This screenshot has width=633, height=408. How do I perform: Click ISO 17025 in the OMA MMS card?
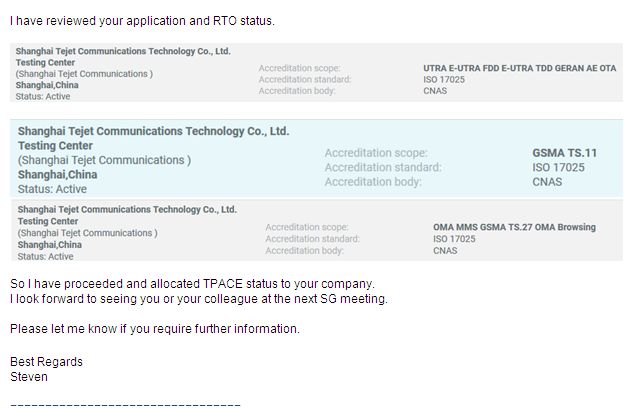(x=454, y=239)
